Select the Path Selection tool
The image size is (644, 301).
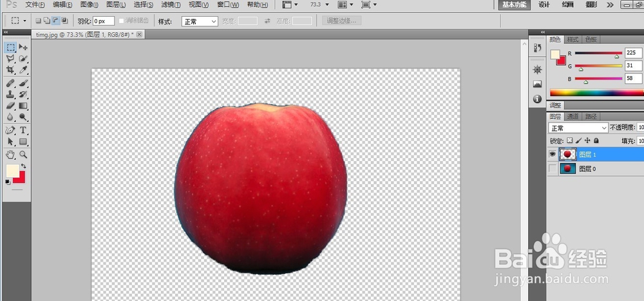[11, 142]
